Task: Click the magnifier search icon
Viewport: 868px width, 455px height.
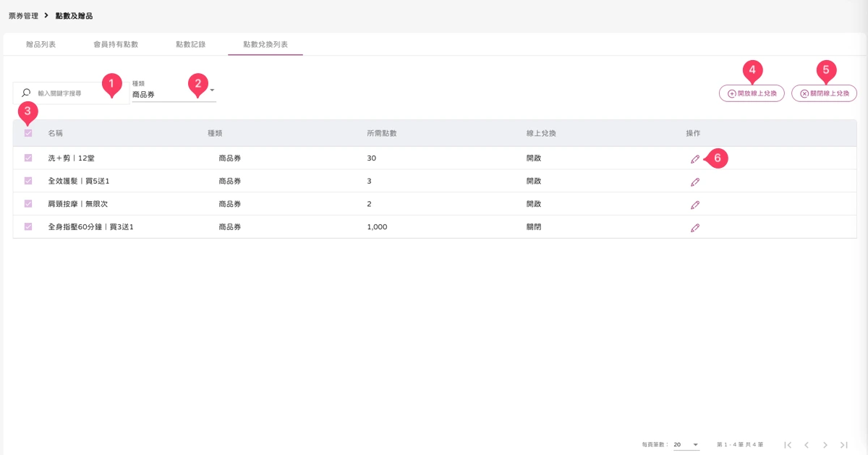Action: (x=26, y=93)
